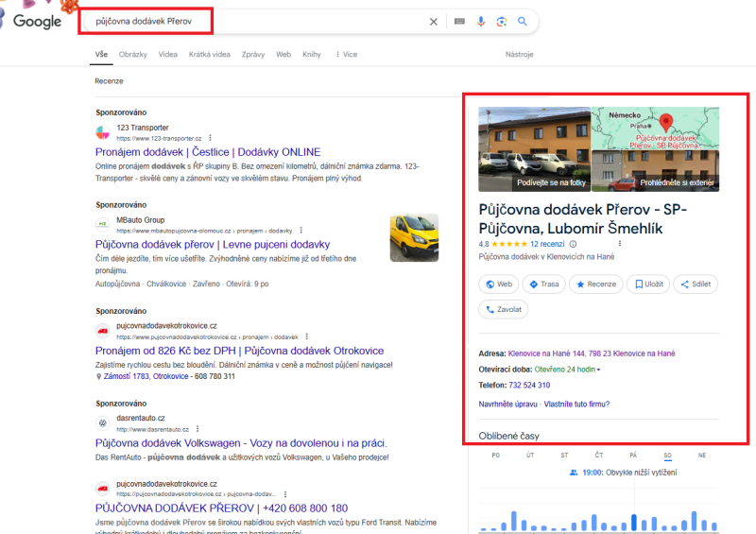Select ČT day in popular times

coord(599,455)
